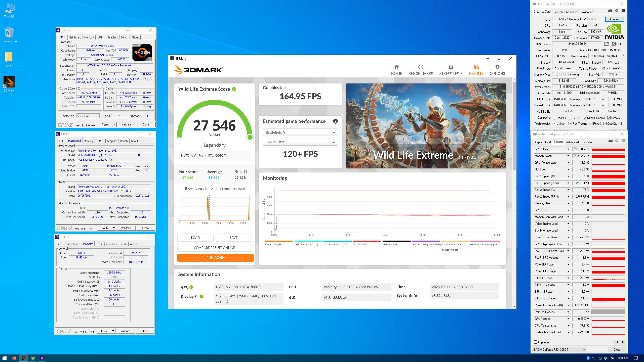Open Windows Start menu
The height and width of the screenshot is (362, 644).
point(4,358)
